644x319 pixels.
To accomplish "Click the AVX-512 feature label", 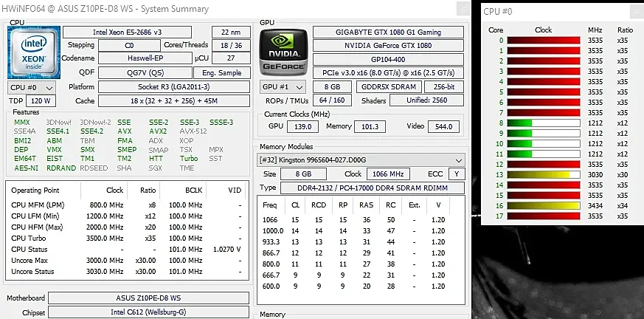I will coord(193,131).
